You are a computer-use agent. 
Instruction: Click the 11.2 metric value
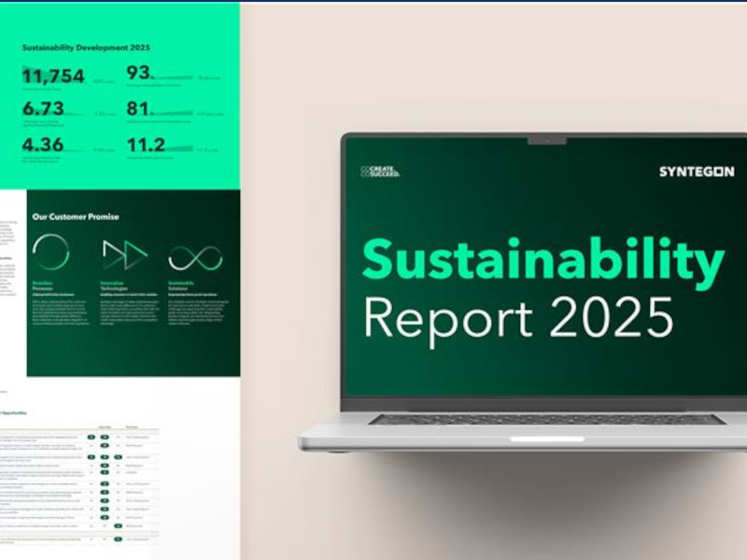(x=146, y=145)
